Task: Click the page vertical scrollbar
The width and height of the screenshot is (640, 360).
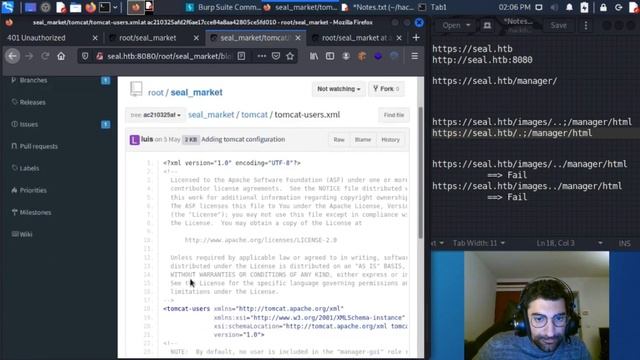Action: click(420, 173)
